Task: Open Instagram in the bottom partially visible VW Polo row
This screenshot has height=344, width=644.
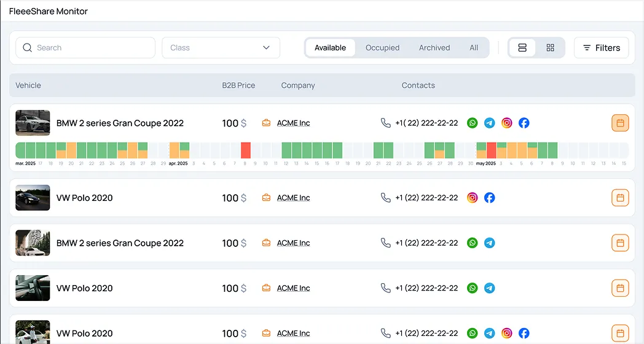Action: pyautogui.click(x=507, y=333)
